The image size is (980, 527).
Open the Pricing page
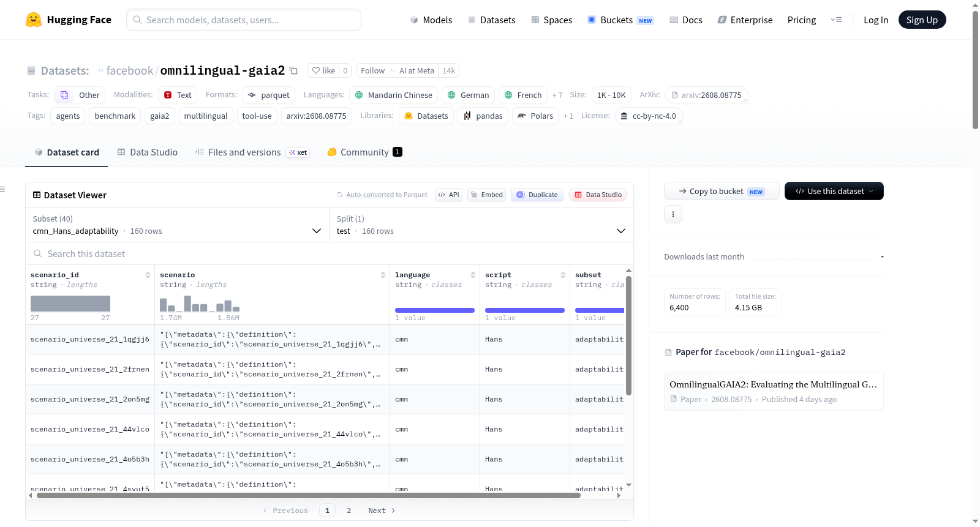click(802, 20)
